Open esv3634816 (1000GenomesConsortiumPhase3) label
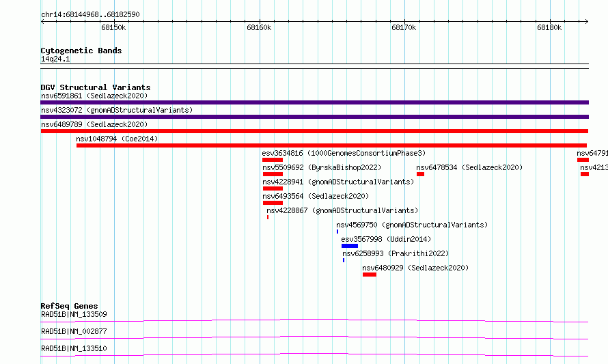The width and height of the screenshot is (608, 364). pyautogui.click(x=344, y=153)
